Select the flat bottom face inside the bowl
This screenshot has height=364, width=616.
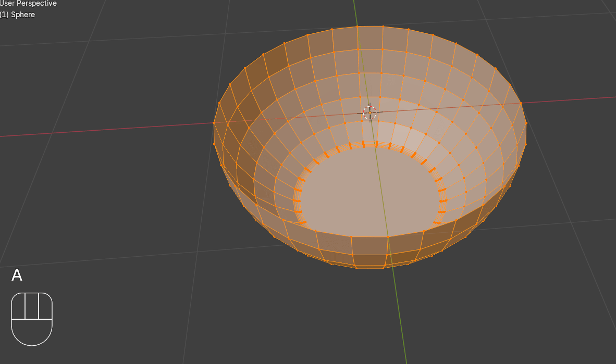370,193
